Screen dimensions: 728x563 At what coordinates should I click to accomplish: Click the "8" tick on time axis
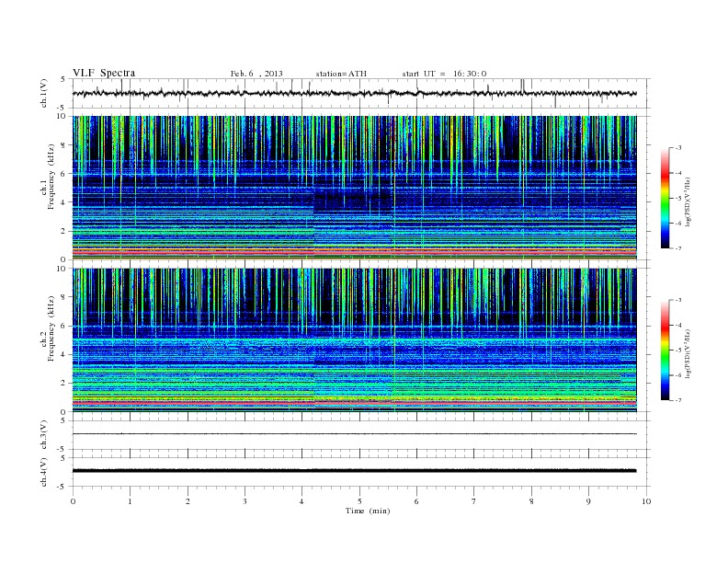[531, 501]
